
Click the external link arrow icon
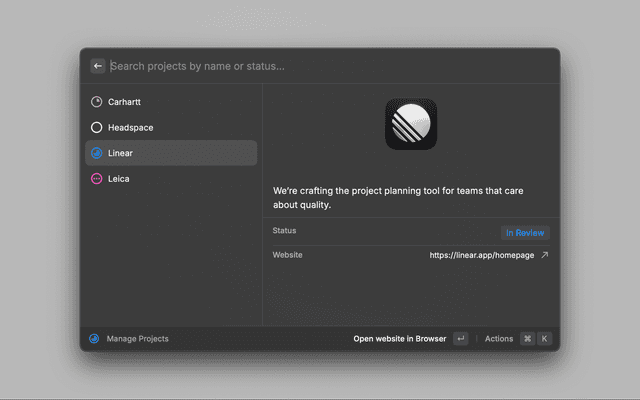click(x=544, y=255)
